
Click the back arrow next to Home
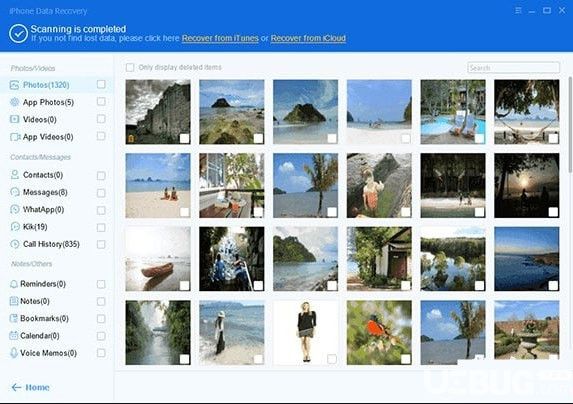pos(16,387)
